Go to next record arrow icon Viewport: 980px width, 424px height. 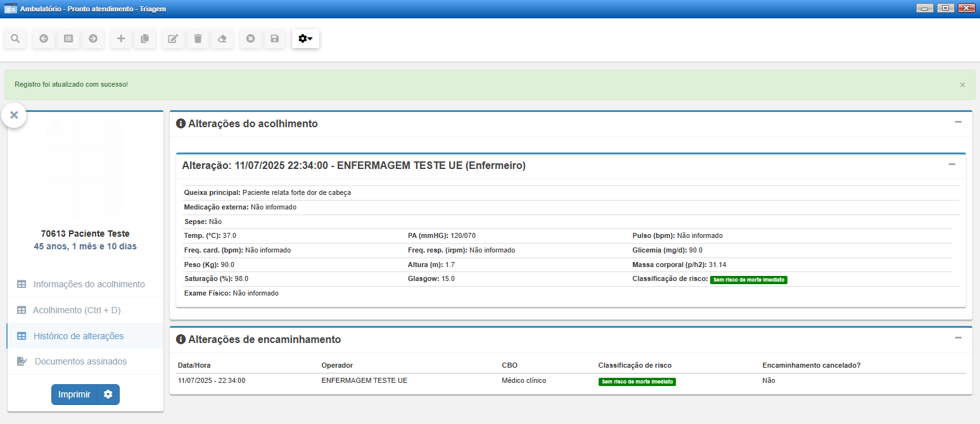(93, 39)
